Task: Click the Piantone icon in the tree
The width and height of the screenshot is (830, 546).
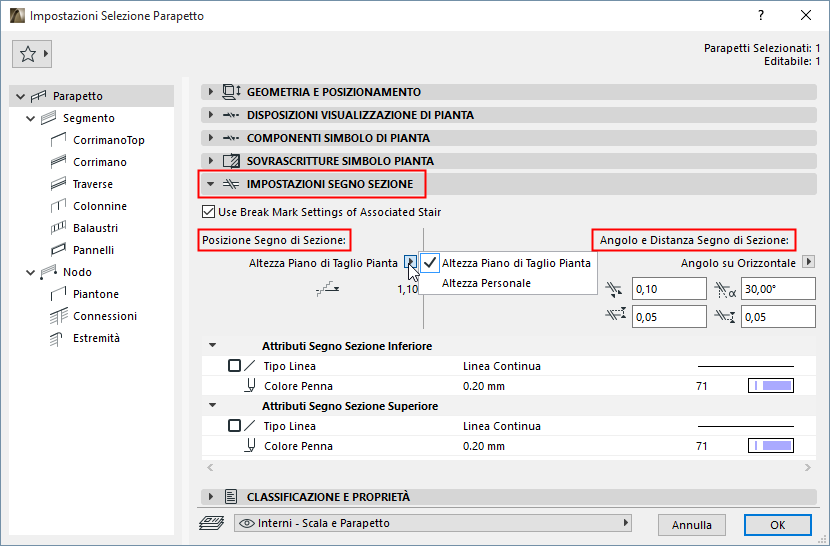Action: pos(58,294)
